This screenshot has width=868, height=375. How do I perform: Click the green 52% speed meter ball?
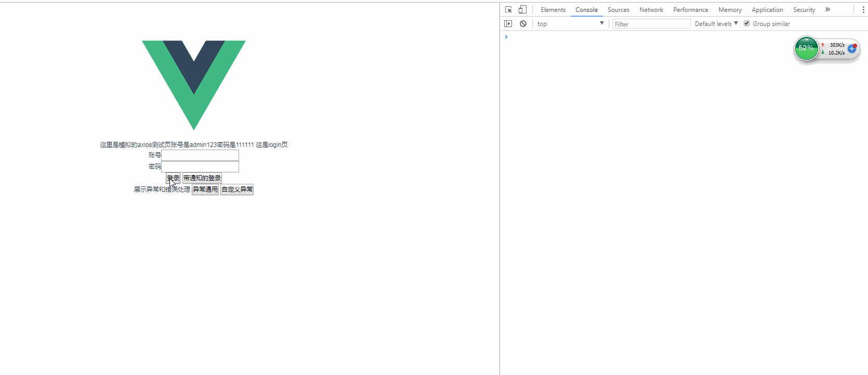pos(806,48)
